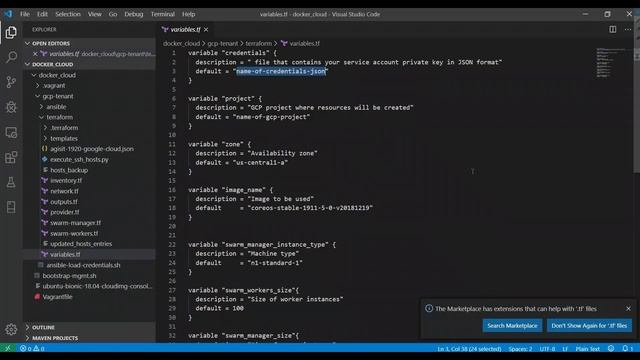This screenshot has height=360, width=640.
Task: Click Don't Show Again for .tf files
Action: (589, 326)
